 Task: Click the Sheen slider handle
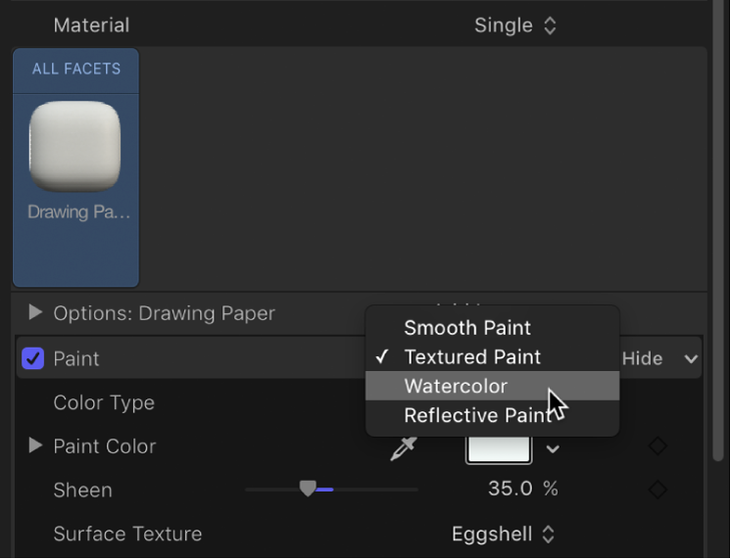tap(308, 489)
